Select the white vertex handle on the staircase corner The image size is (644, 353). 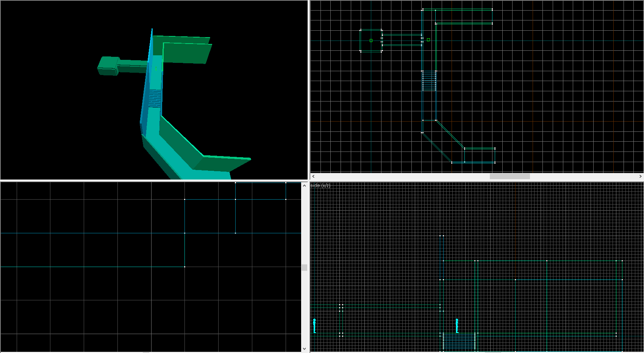coord(422,71)
